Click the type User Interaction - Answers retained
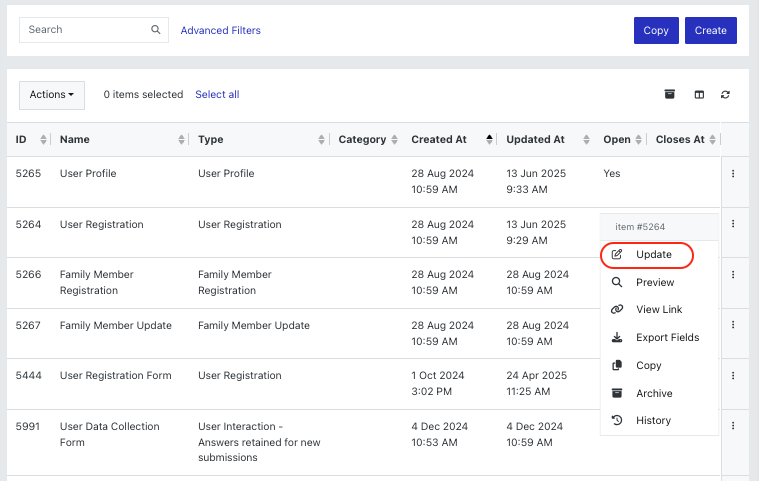759x481 pixels. coord(259,442)
